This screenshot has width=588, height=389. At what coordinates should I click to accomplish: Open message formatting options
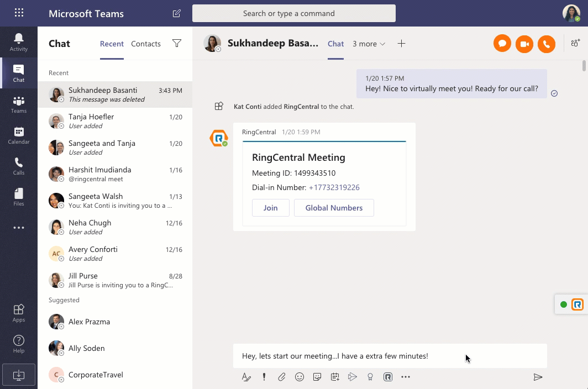pos(246,376)
